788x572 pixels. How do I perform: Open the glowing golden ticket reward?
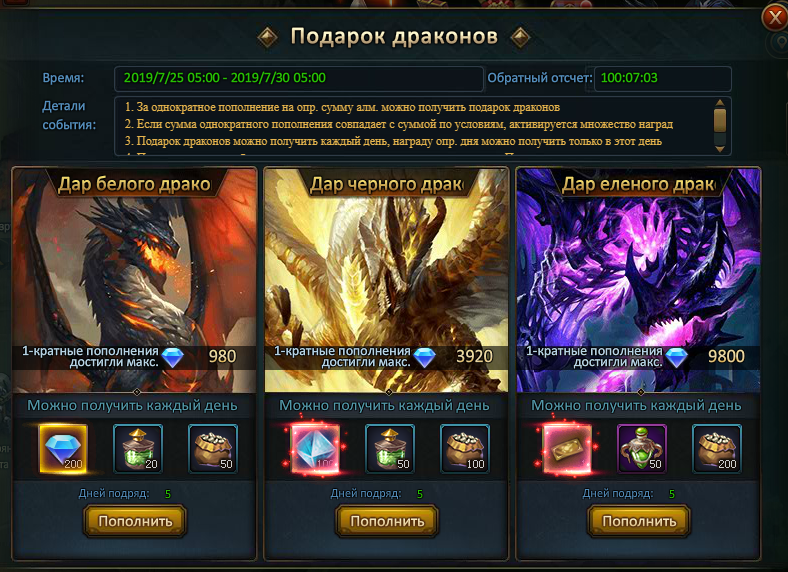[x=567, y=449]
